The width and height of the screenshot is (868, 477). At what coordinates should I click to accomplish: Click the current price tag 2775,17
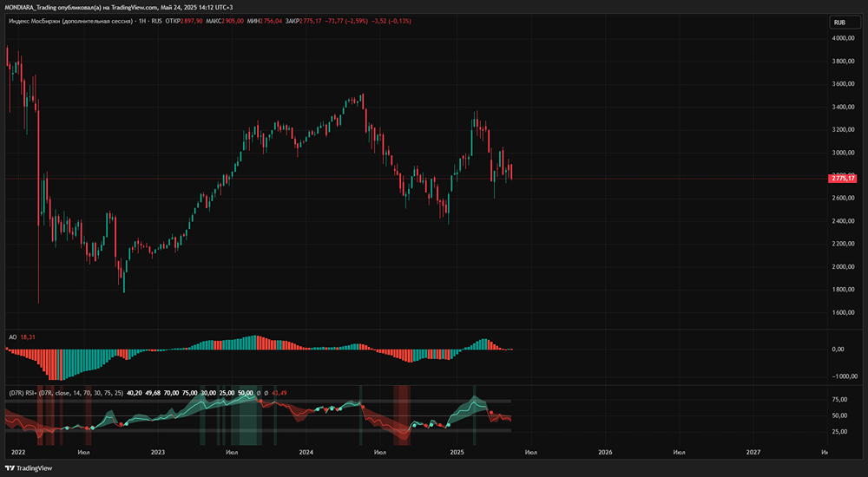click(x=844, y=178)
